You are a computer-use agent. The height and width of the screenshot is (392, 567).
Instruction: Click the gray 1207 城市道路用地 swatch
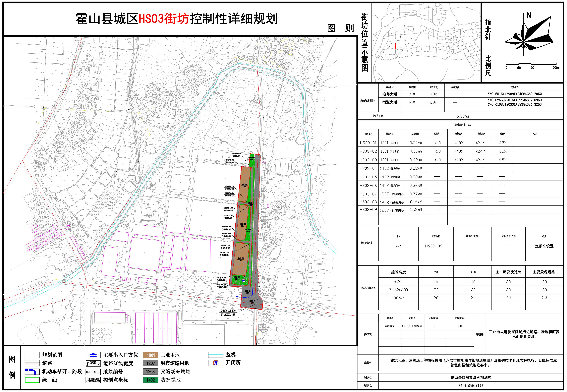point(150,363)
